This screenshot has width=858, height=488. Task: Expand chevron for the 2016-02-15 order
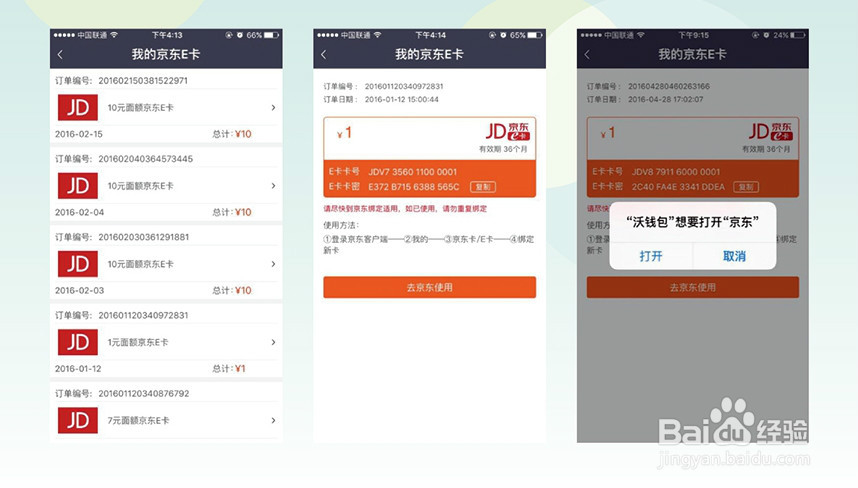pos(273,108)
